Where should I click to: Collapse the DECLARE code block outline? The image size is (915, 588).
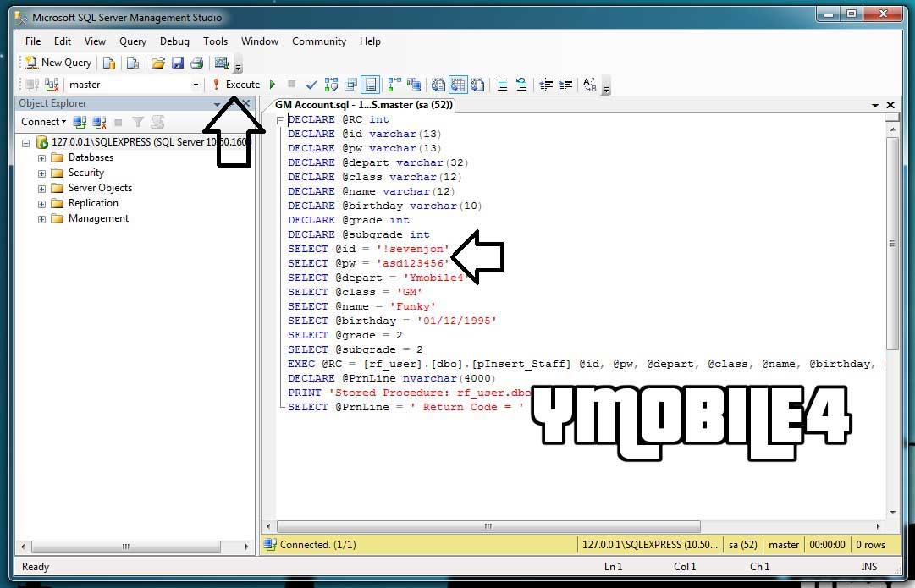point(281,119)
